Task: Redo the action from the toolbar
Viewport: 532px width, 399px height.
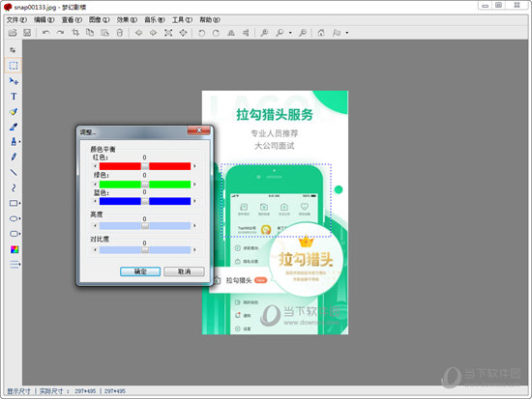Action: (x=60, y=33)
